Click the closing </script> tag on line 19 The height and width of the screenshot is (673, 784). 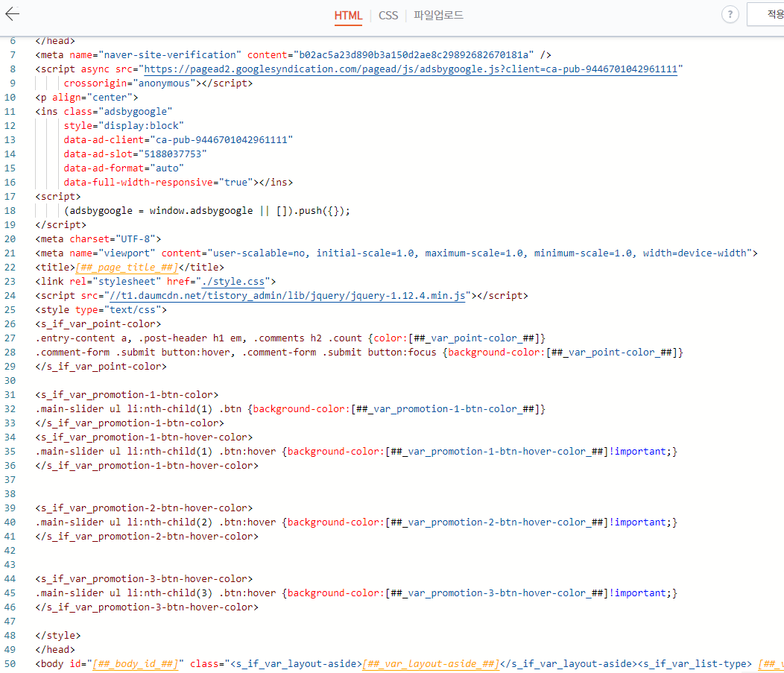click(60, 225)
